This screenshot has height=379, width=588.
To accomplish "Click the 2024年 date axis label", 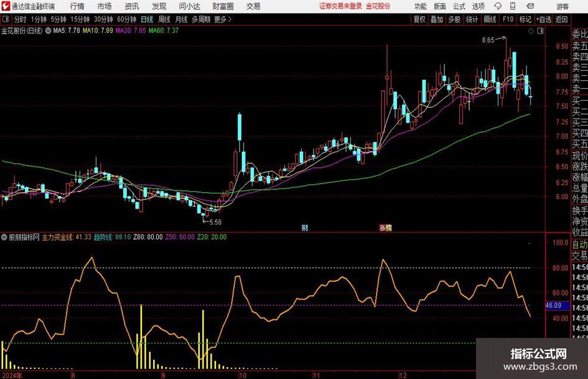I will (12, 375).
